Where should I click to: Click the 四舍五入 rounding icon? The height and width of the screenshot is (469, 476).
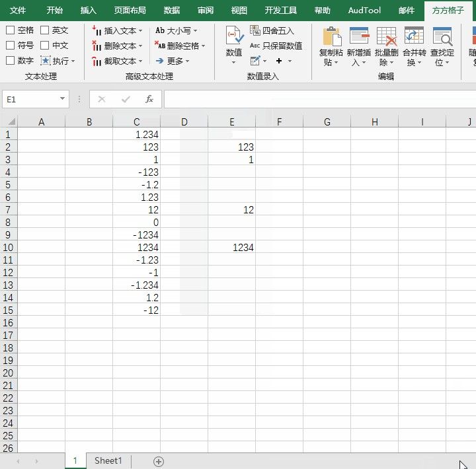255,30
